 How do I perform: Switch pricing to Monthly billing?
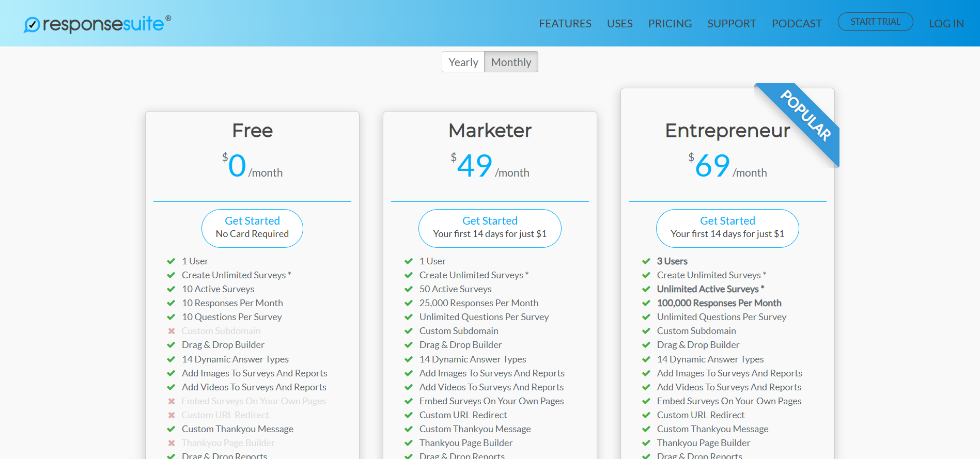pos(511,62)
